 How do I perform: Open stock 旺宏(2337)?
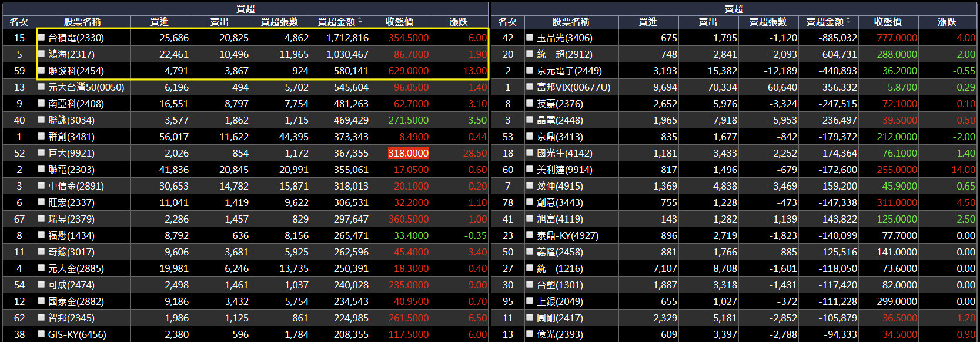tap(71, 202)
